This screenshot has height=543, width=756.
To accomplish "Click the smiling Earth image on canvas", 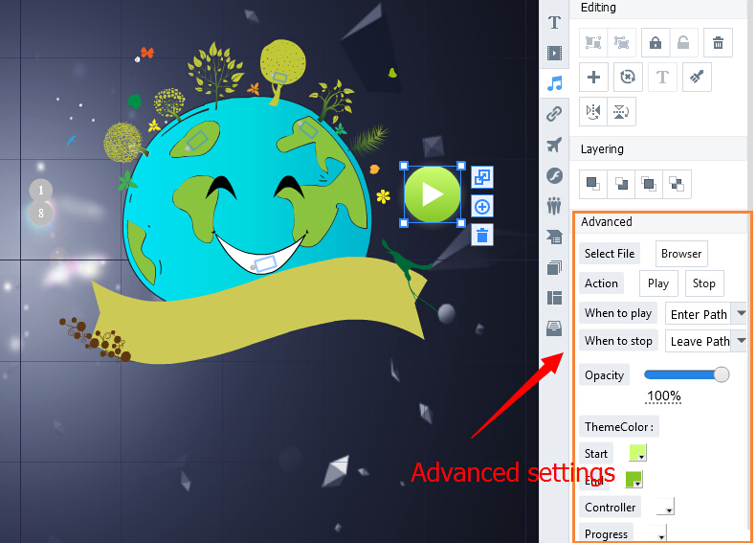I will coord(246,198).
